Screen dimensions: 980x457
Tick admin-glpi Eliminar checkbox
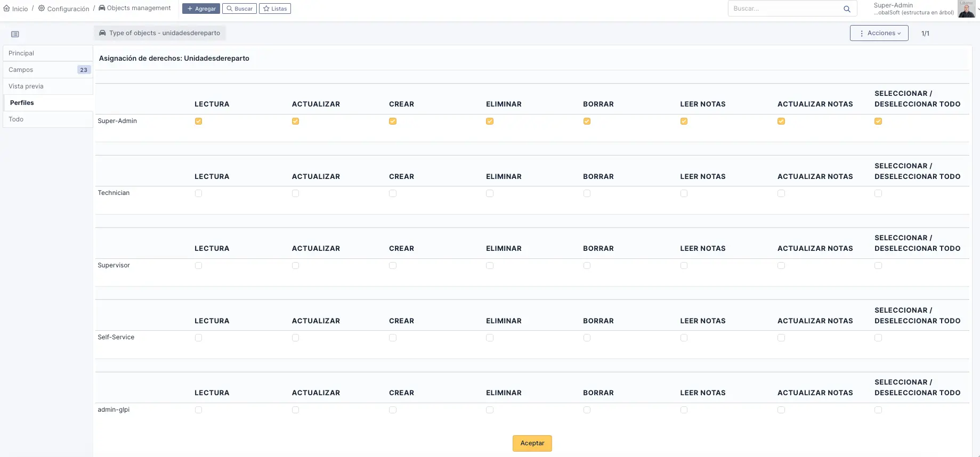coord(490,410)
